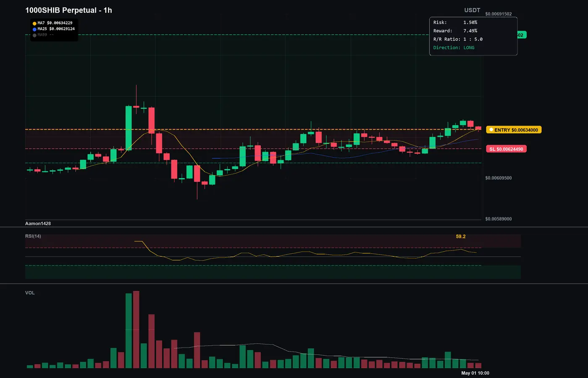Select the MA25 $0.00629124 legend value

(x=56, y=29)
